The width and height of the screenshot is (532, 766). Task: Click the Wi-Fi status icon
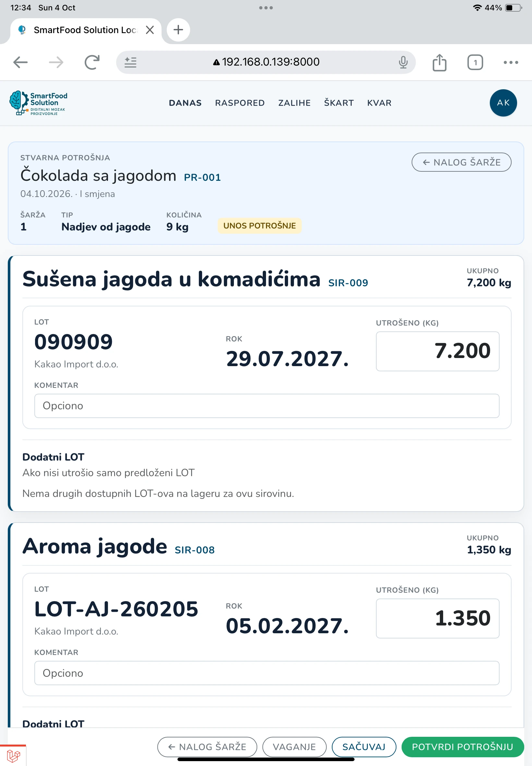(477, 8)
